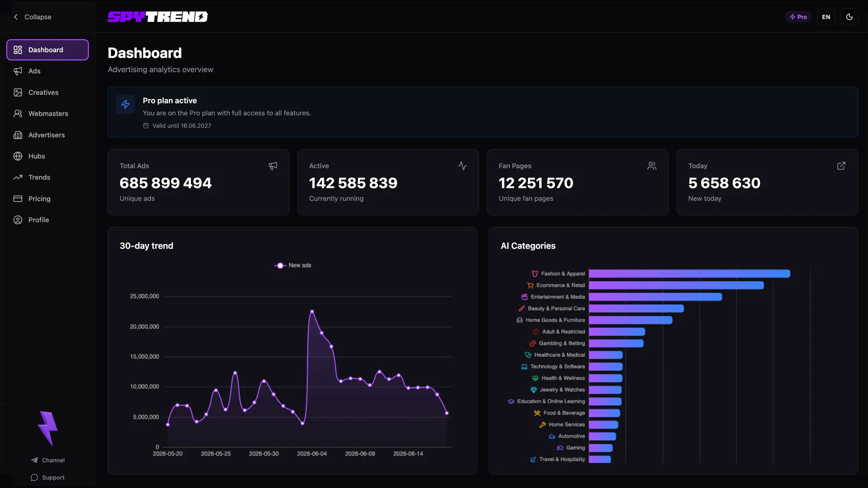Click the Entertainment & Media bar
Viewport: 868px width, 488px height.
655,297
